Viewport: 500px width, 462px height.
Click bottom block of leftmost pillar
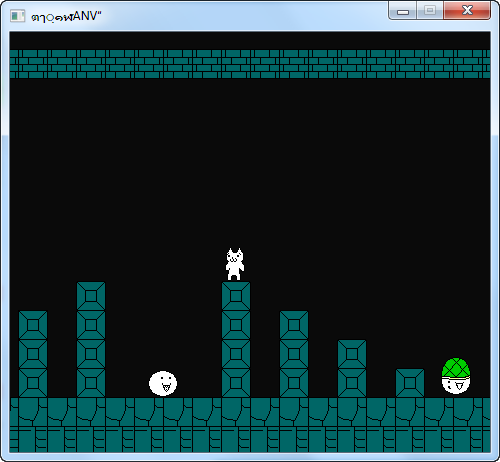pyautogui.click(x=33, y=383)
